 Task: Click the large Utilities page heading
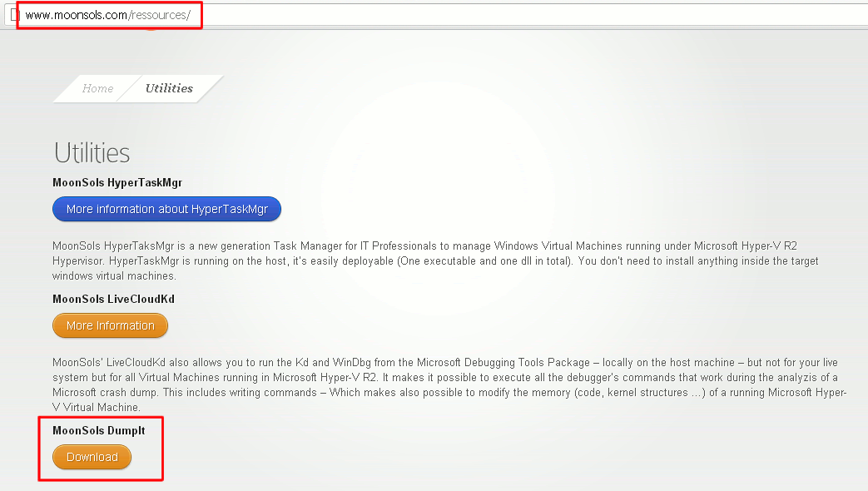pos(92,153)
